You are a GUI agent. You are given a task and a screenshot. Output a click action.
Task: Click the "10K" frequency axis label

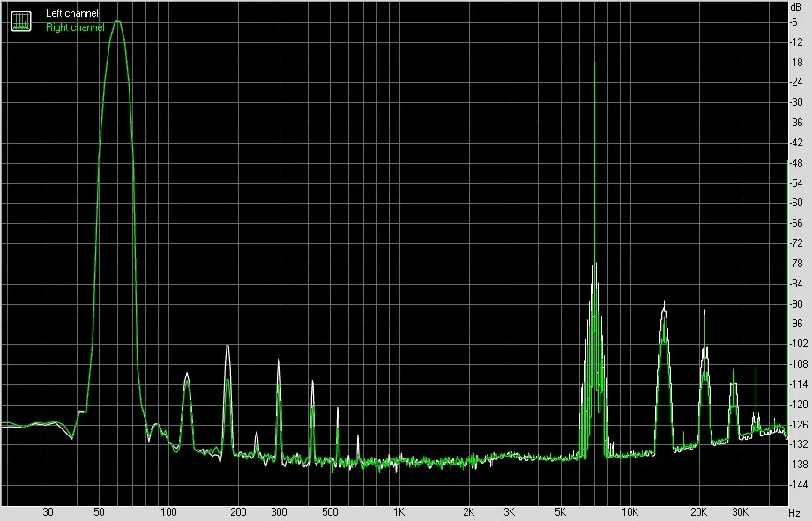click(629, 512)
